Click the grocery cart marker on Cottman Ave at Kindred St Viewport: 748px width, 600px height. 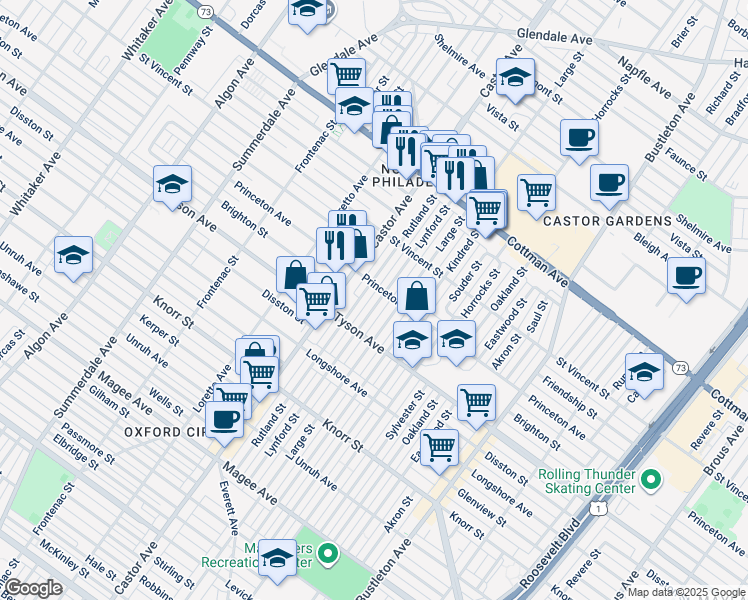(486, 211)
